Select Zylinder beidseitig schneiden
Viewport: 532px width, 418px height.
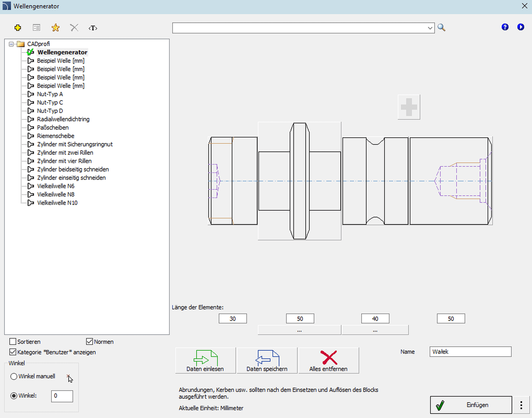[73, 169]
